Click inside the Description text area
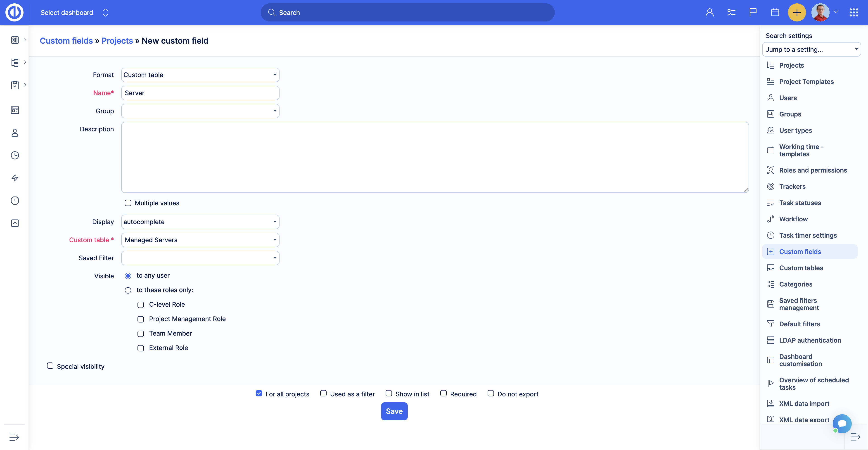Image resolution: width=868 pixels, height=450 pixels. click(x=435, y=157)
